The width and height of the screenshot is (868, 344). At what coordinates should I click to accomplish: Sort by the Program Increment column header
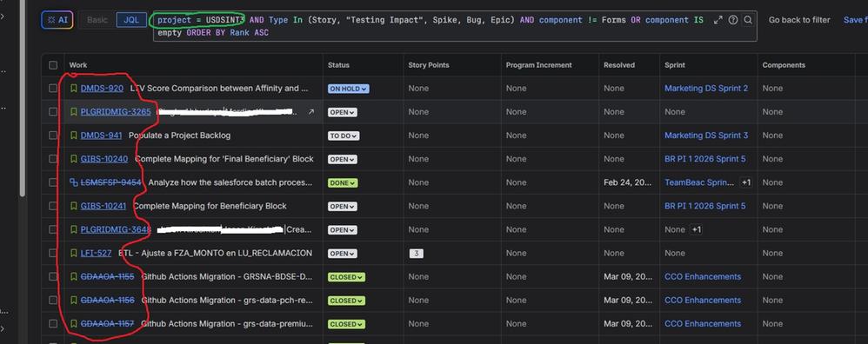[538, 65]
